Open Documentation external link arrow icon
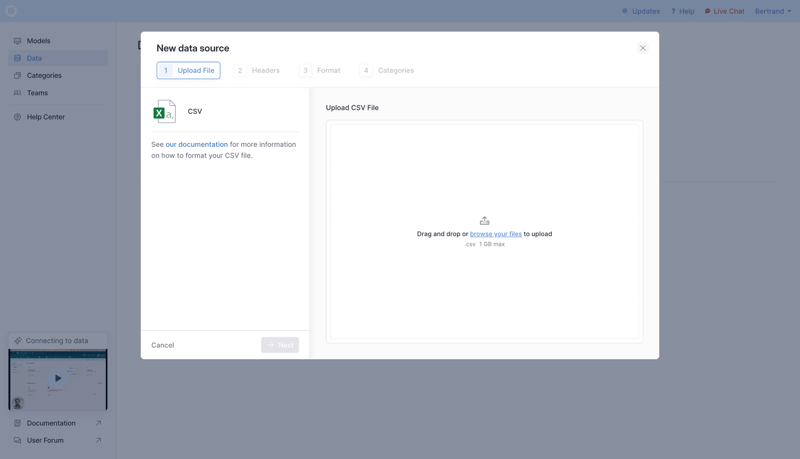The image size is (800, 459). (x=98, y=423)
